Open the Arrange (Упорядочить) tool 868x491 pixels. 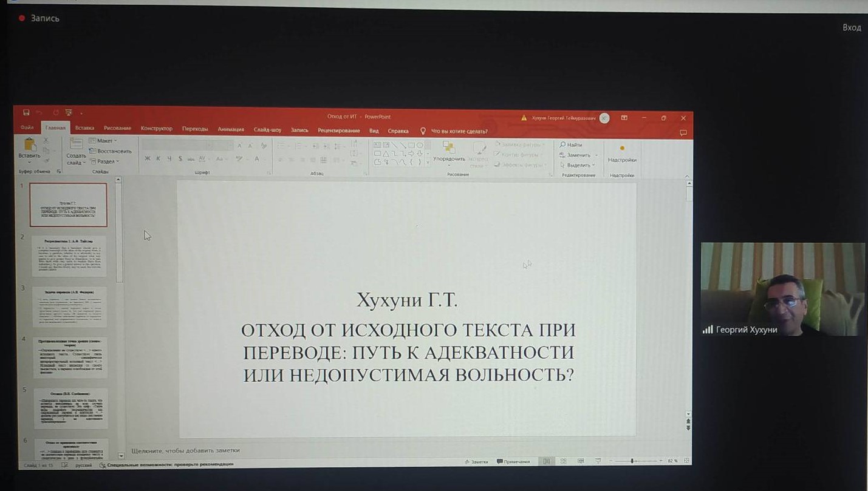click(449, 152)
